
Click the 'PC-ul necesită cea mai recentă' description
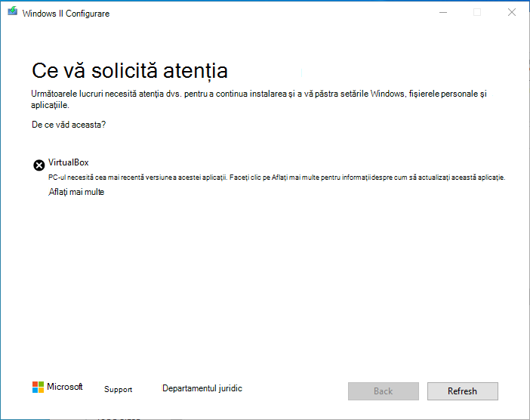[x=276, y=178]
